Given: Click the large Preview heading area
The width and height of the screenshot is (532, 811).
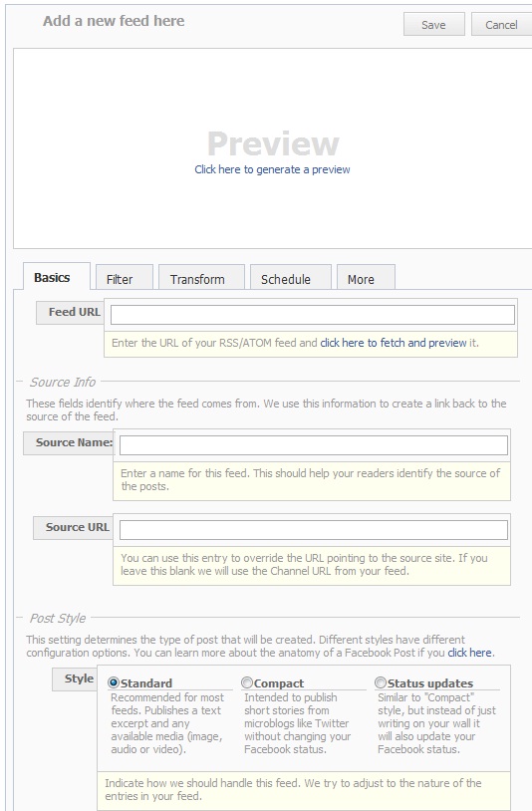Looking at the screenshot, I should click(273, 143).
